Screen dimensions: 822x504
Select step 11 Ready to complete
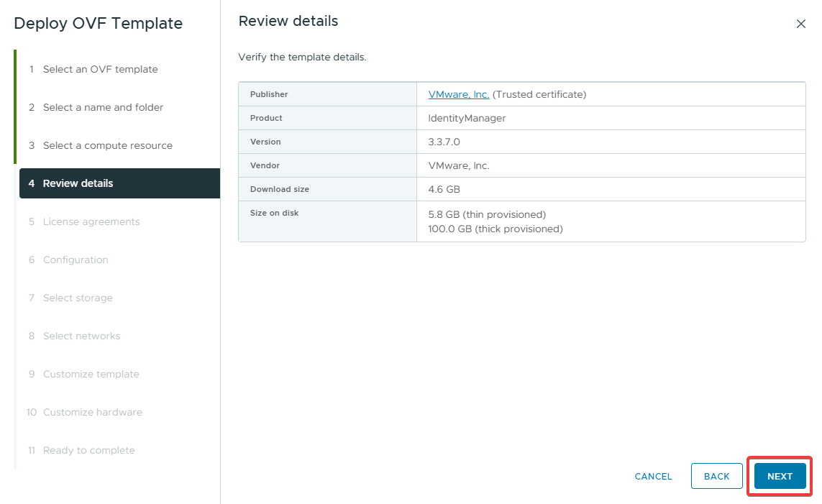pyautogui.click(x=88, y=450)
